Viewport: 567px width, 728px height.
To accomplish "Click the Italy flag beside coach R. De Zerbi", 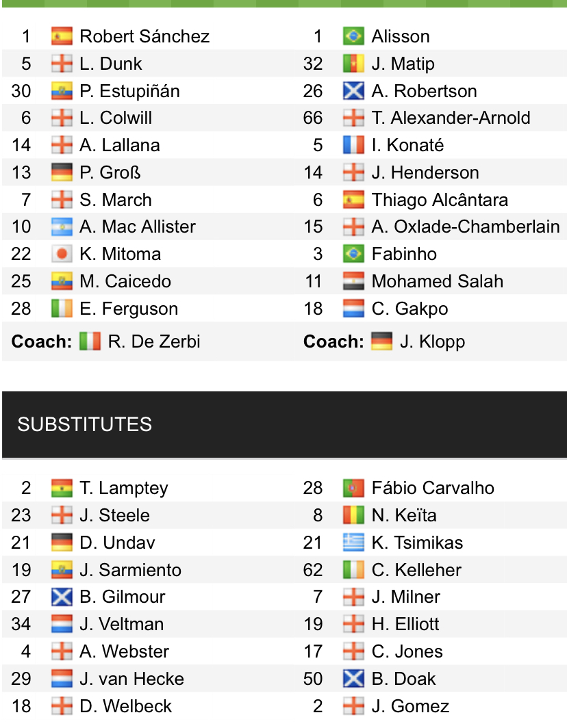I will (x=90, y=341).
